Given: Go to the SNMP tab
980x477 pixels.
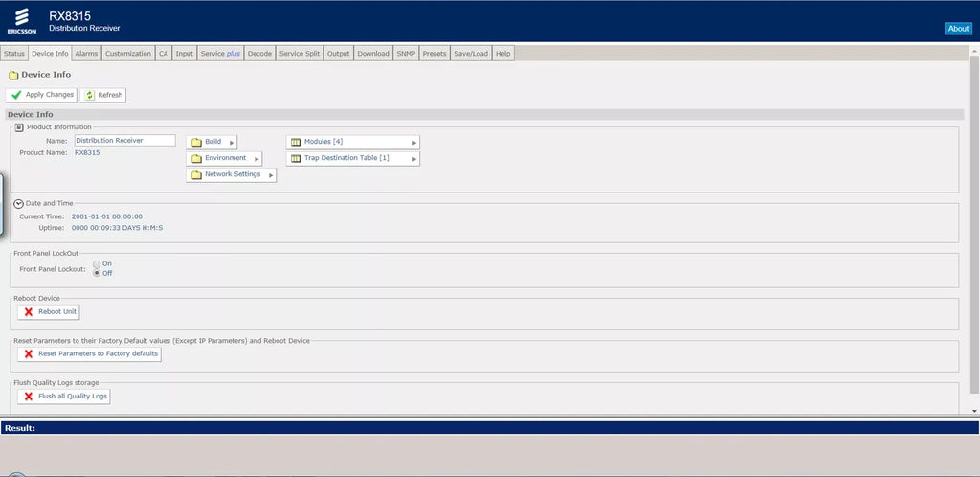Looking at the screenshot, I should click(406, 54).
